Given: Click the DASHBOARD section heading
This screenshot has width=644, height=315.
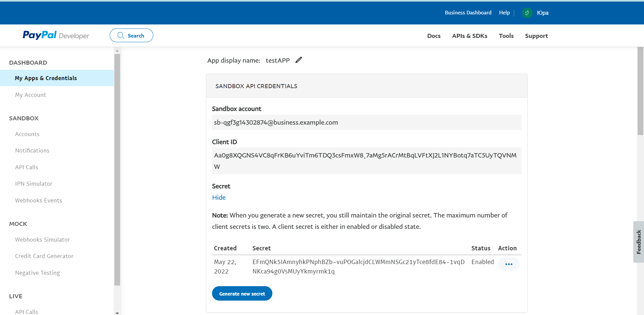Looking at the screenshot, I should point(28,63).
